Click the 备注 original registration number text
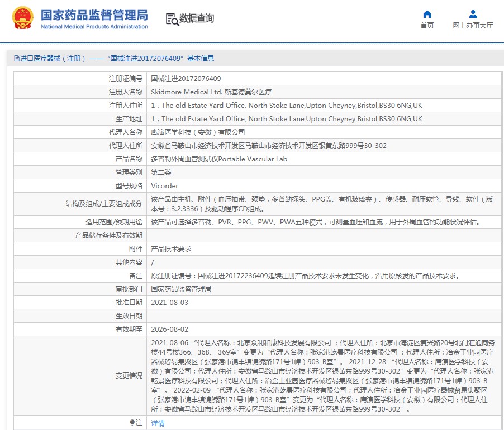Screen dimensions: 504x430 point(305,276)
